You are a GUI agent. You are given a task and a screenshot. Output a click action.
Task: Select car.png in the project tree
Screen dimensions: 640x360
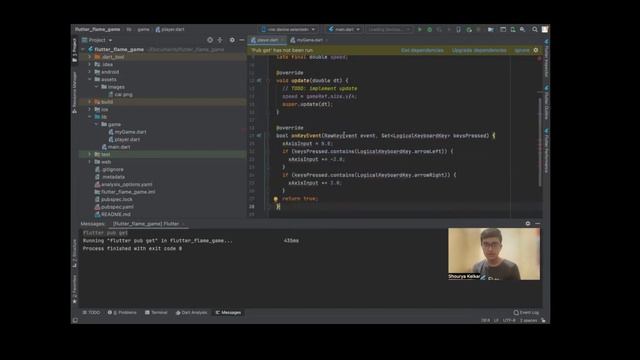(120, 94)
